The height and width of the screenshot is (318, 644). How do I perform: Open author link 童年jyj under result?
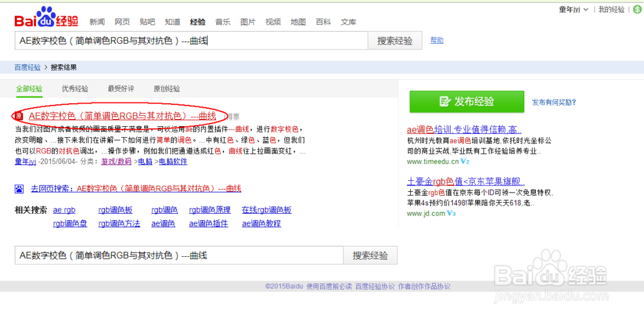point(26,162)
